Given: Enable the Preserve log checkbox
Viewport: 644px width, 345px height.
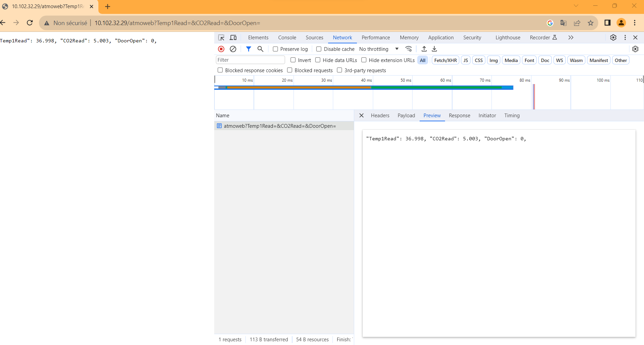Looking at the screenshot, I should [x=276, y=49].
